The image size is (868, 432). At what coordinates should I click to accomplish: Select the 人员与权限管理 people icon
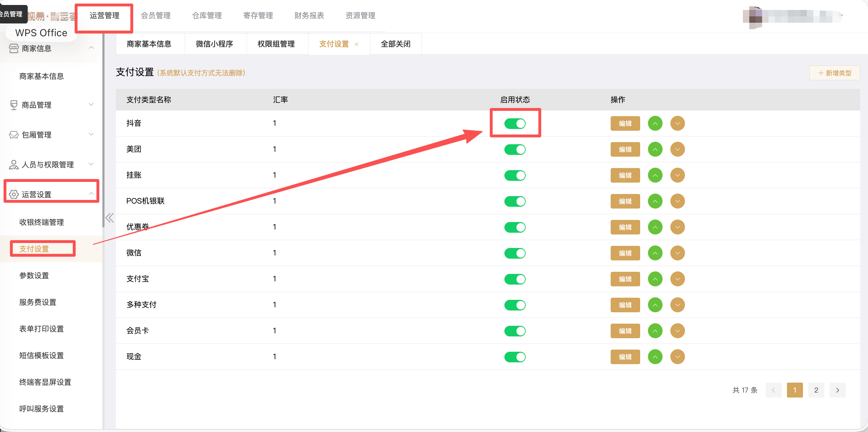pyautogui.click(x=13, y=164)
